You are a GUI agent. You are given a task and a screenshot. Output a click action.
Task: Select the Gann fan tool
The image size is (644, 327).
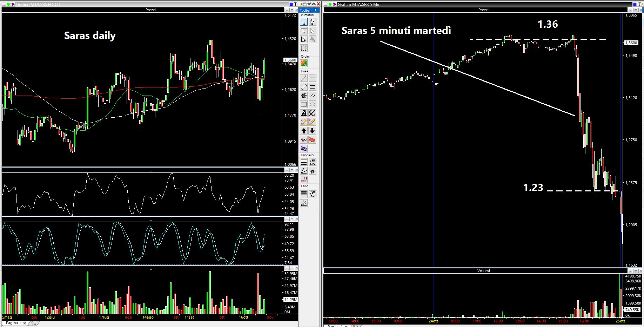pyautogui.click(x=304, y=203)
